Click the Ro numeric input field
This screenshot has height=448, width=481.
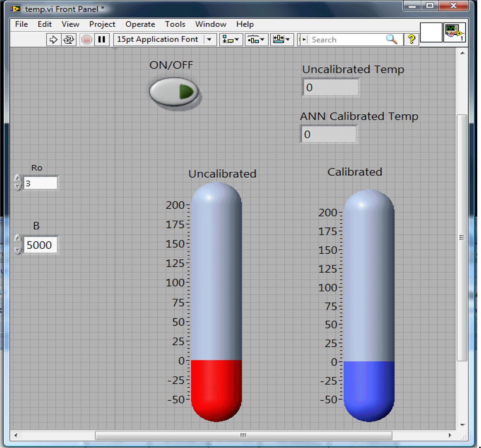(40, 183)
